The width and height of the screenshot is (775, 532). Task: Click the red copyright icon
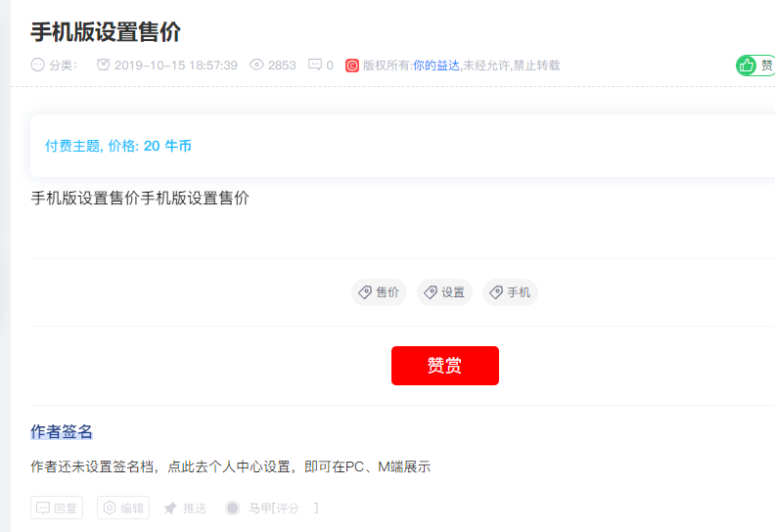click(x=352, y=66)
